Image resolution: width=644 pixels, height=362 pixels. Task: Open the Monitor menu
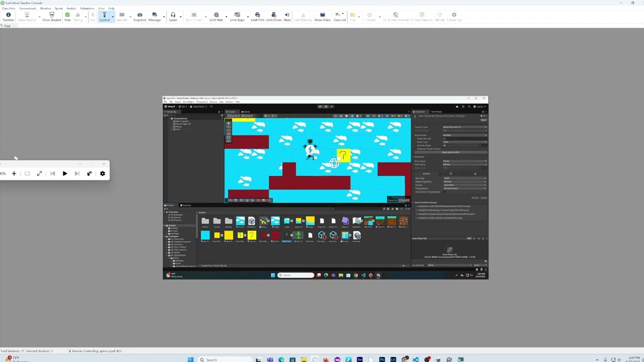(x=45, y=9)
